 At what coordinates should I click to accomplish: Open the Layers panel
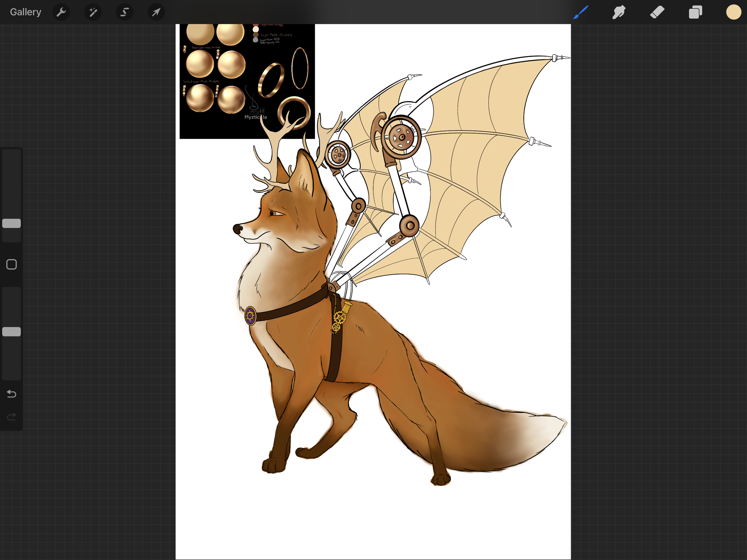click(x=695, y=12)
